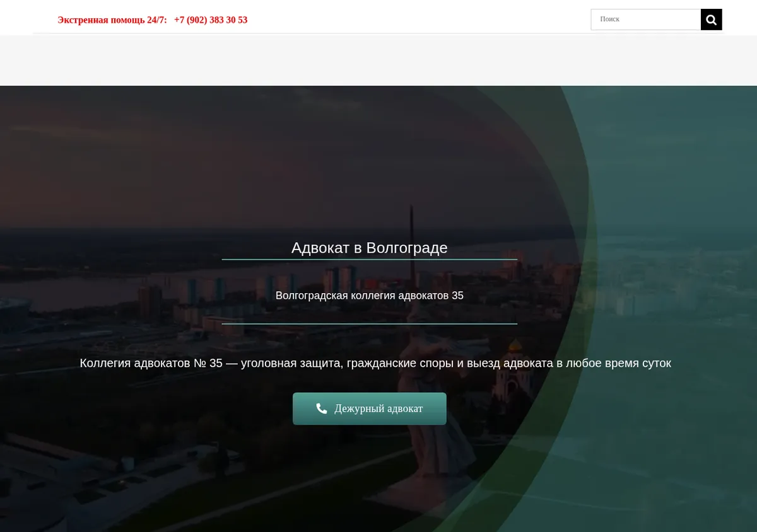Call the +7 (902) 383 30 53 number
The image size is (757, 532).
pyautogui.click(x=211, y=20)
